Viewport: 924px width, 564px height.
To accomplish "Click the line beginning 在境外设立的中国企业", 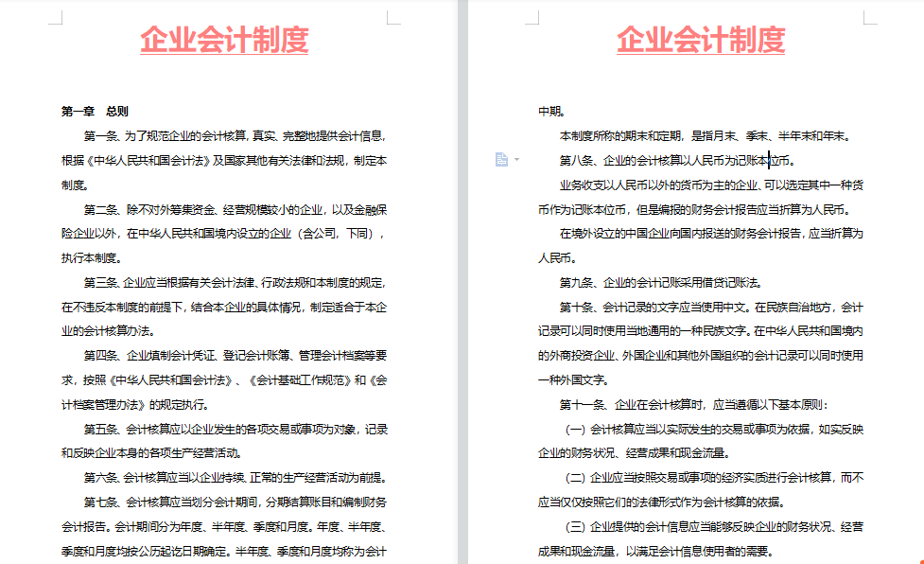I will 711,234.
